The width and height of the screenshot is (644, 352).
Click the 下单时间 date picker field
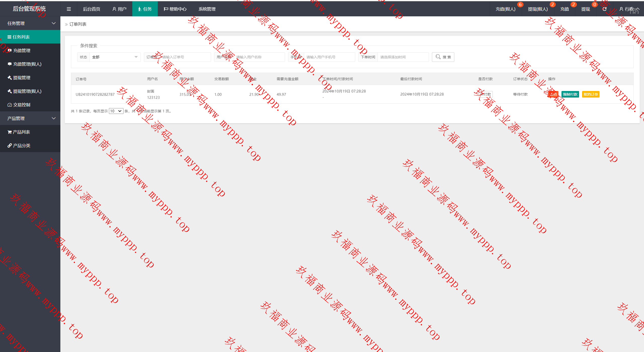[403, 57]
